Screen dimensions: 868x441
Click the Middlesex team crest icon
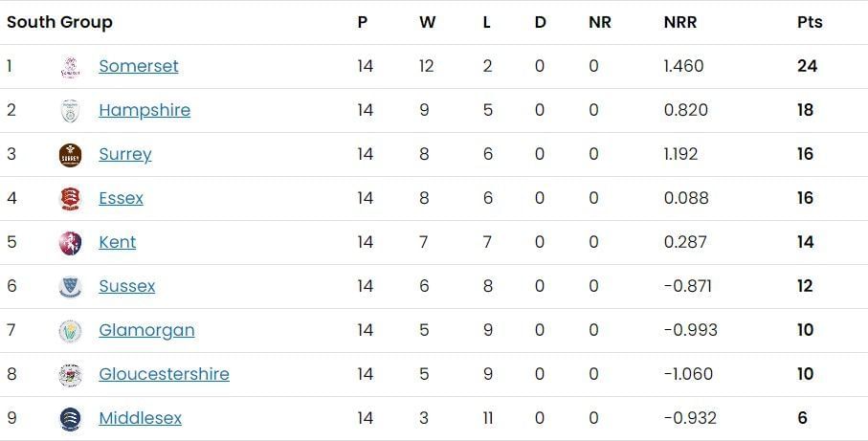[70, 419]
